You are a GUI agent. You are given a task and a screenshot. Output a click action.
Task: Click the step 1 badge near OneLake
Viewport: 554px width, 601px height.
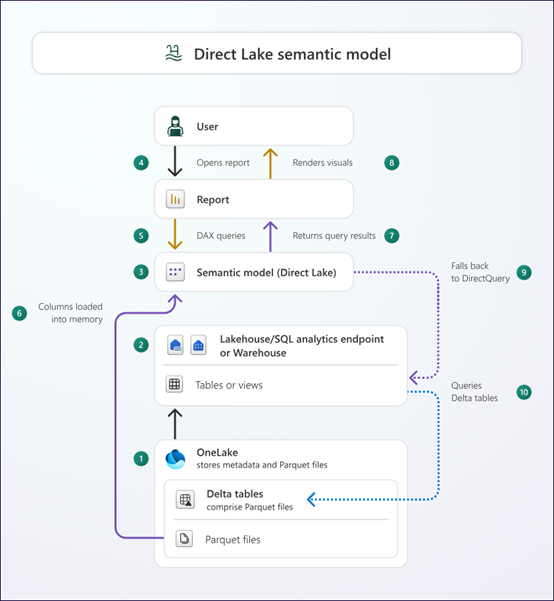coord(141,459)
